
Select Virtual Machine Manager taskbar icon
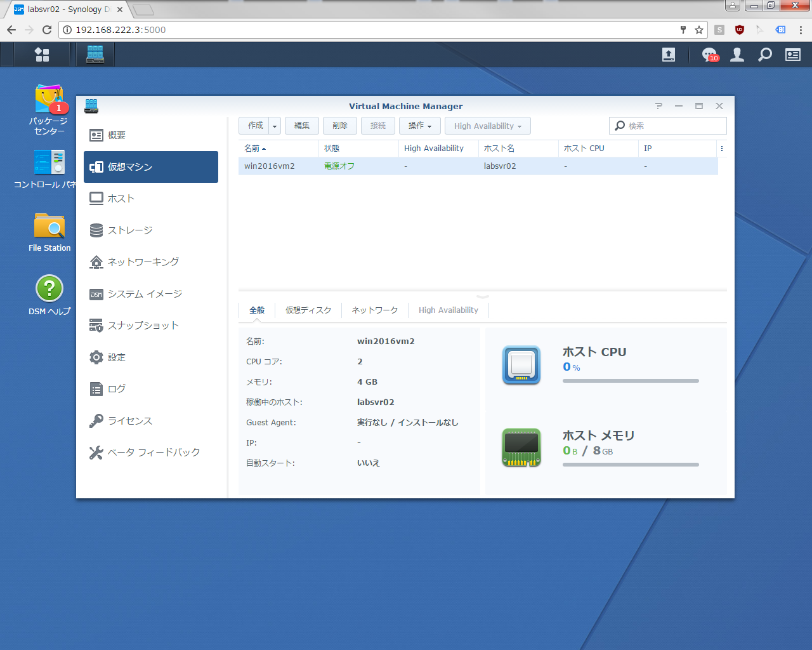(95, 55)
